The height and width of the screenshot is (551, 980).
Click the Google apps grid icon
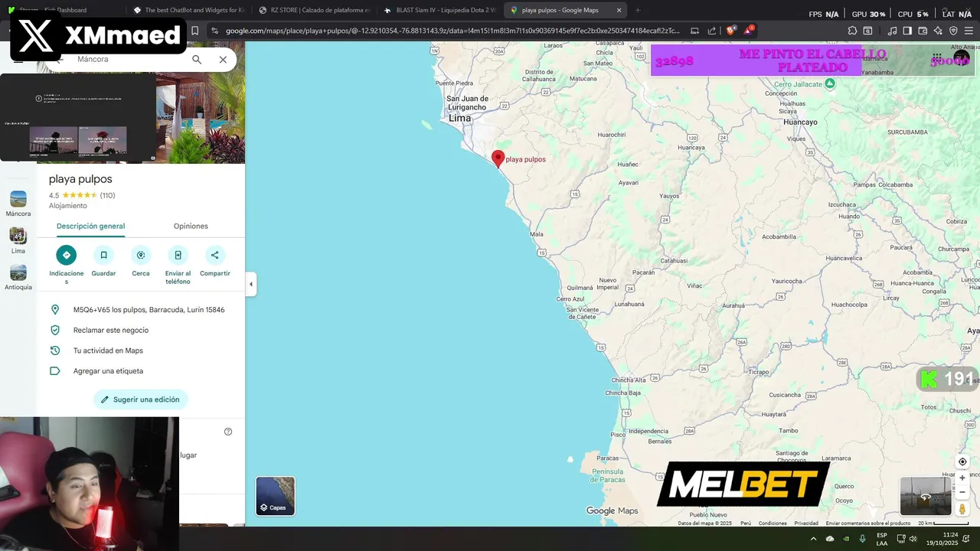tap(937, 58)
